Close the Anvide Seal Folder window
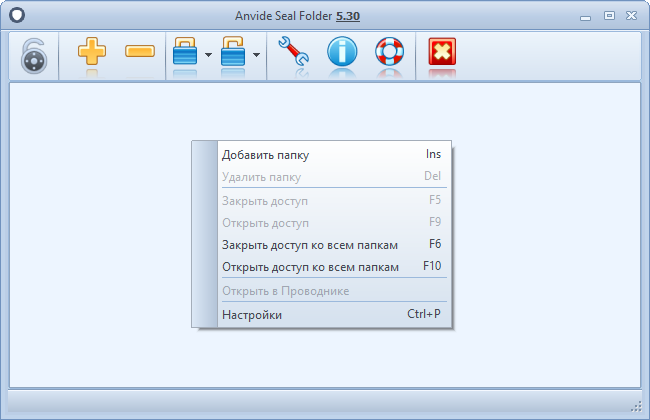 coord(631,16)
